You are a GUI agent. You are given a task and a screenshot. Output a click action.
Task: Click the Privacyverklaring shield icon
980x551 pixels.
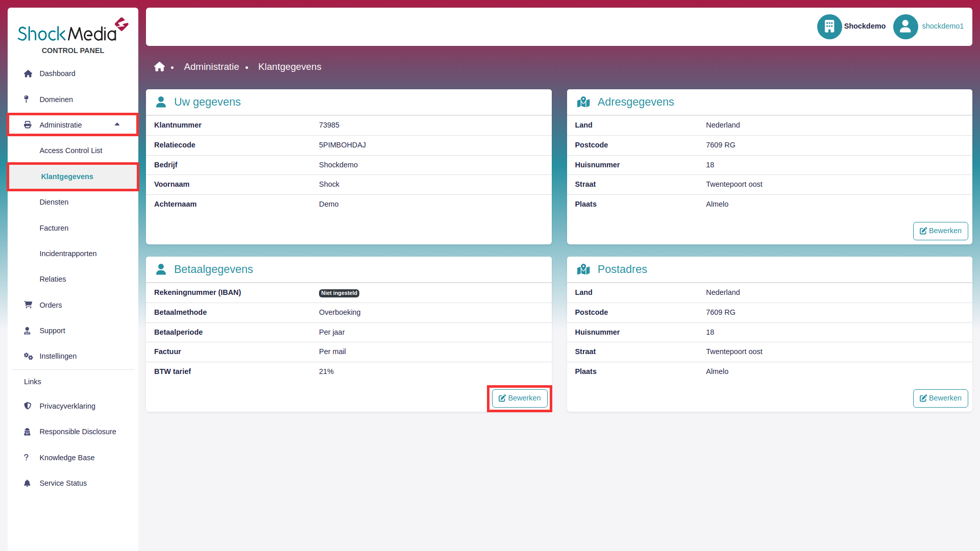pyautogui.click(x=28, y=406)
